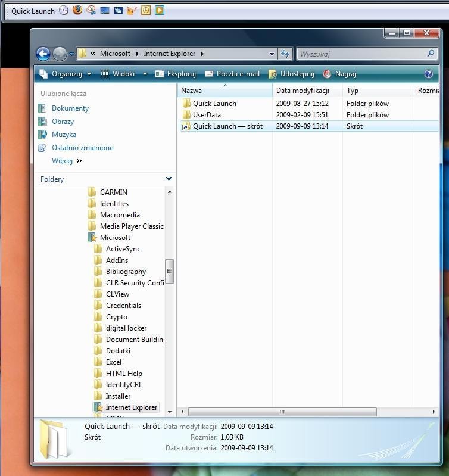The height and width of the screenshot is (476, 449).
Task: Open the Dokumenty favorite link
Action: [x=70, y=108]
